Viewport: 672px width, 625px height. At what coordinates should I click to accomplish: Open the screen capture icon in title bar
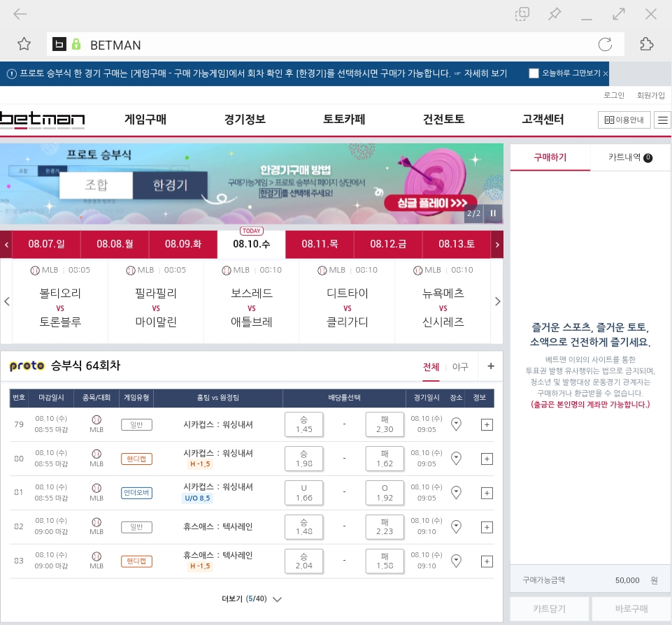coord(522,14)
